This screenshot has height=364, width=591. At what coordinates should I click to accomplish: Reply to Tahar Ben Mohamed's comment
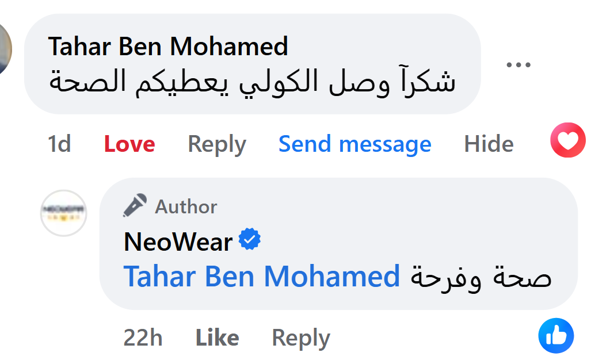tap(217, 144)
